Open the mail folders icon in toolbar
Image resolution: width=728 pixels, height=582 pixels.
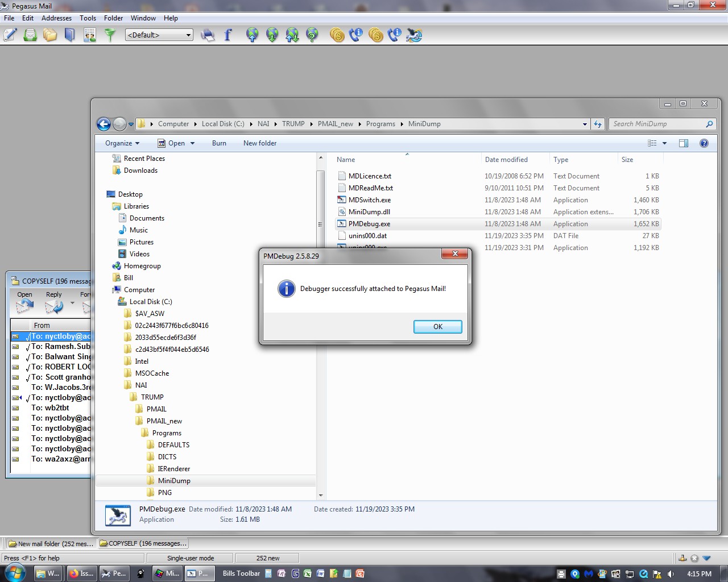[50, 35]
